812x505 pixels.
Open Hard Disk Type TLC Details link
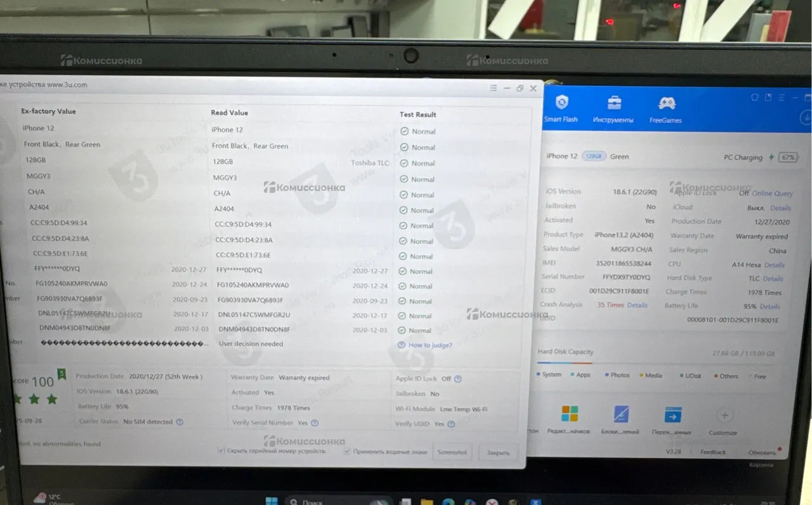point(773,279)
